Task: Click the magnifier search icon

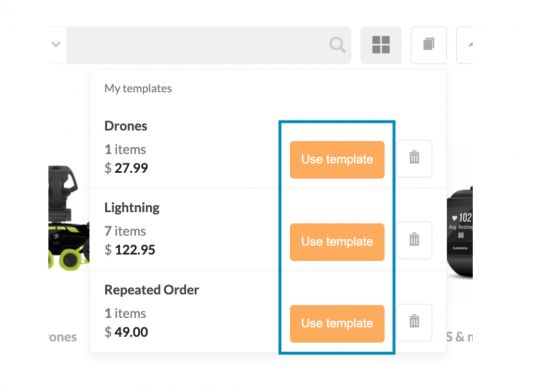Action: click(337, 45)
